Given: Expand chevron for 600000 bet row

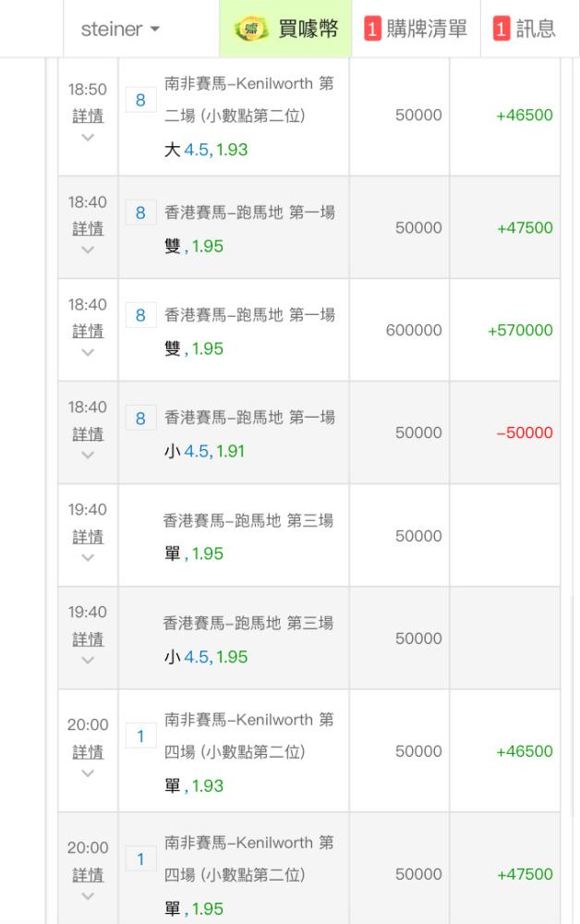Looking at the screenshot, I should click(88, 352).
